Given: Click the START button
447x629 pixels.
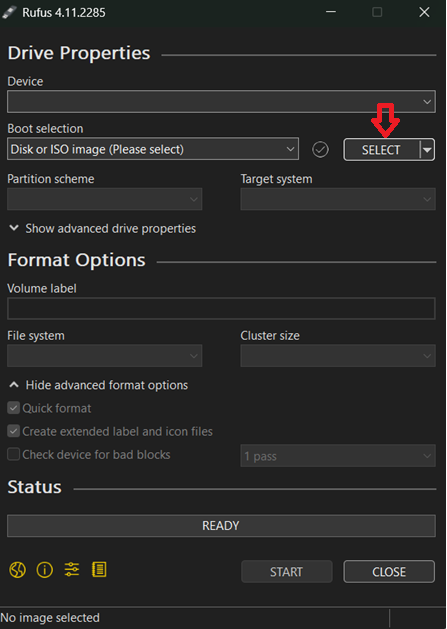Looking at the screenshot, I should pyautogui.click(x=286, y=571).
